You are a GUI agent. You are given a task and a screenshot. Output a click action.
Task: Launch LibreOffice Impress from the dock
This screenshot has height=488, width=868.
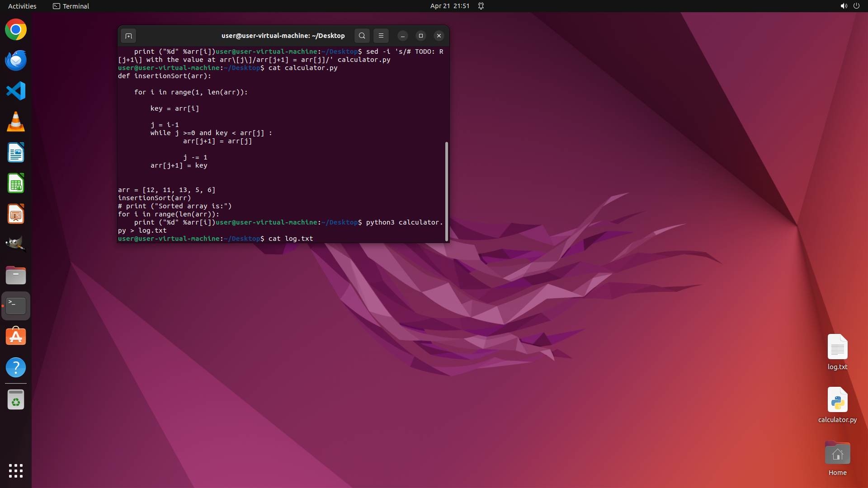[16, 214]
